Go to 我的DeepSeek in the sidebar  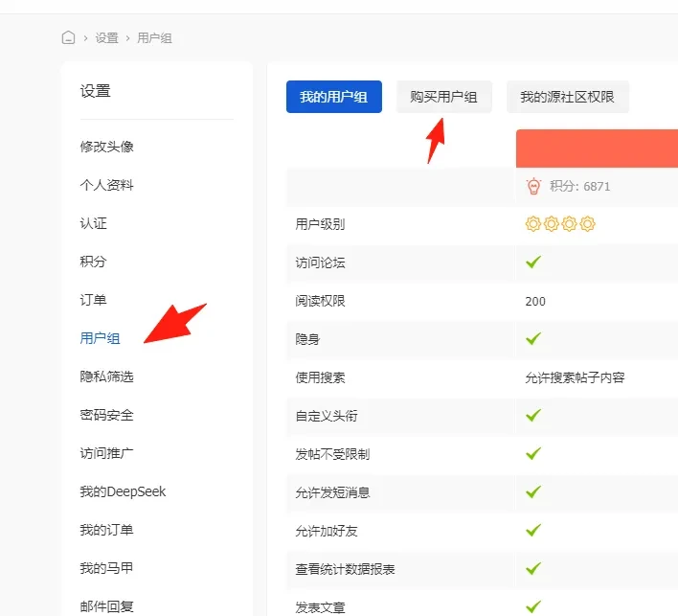point(123,491)
